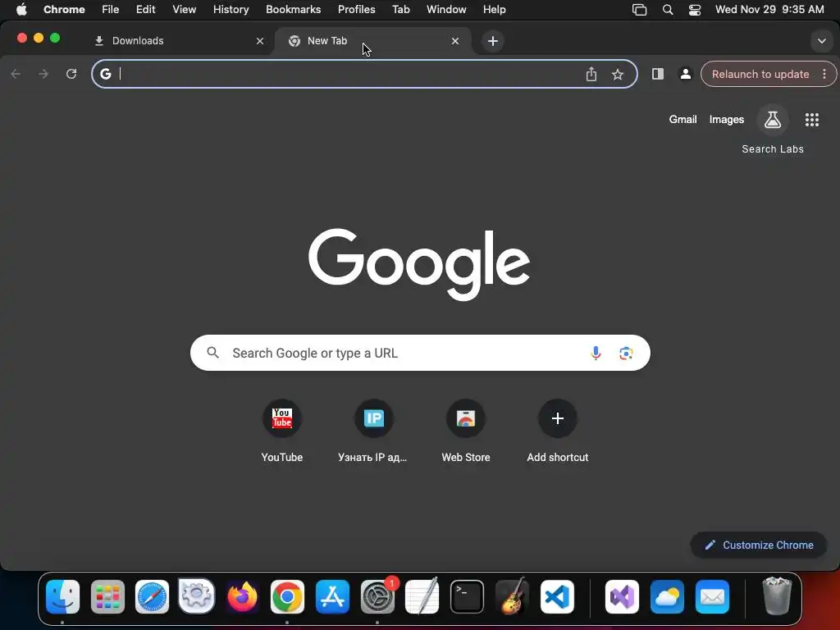Close the New Tab tab
This screenshot has height=630, width=840.
454,41
